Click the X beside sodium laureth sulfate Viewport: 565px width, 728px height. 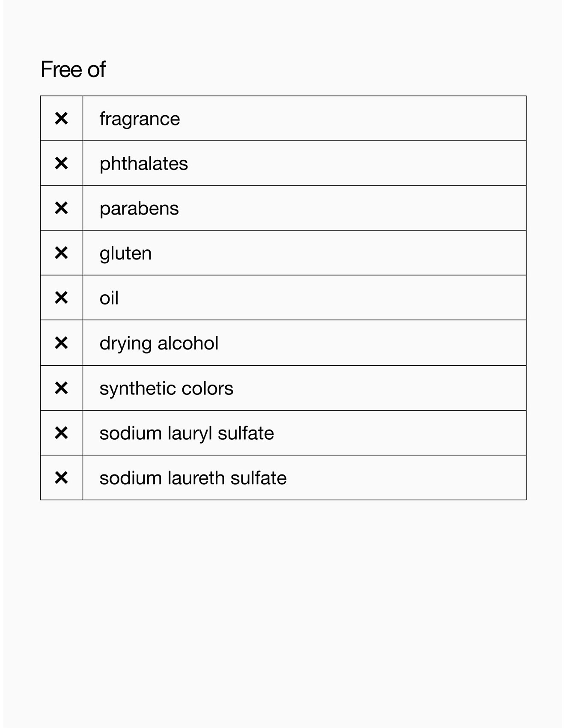(61, 478)
